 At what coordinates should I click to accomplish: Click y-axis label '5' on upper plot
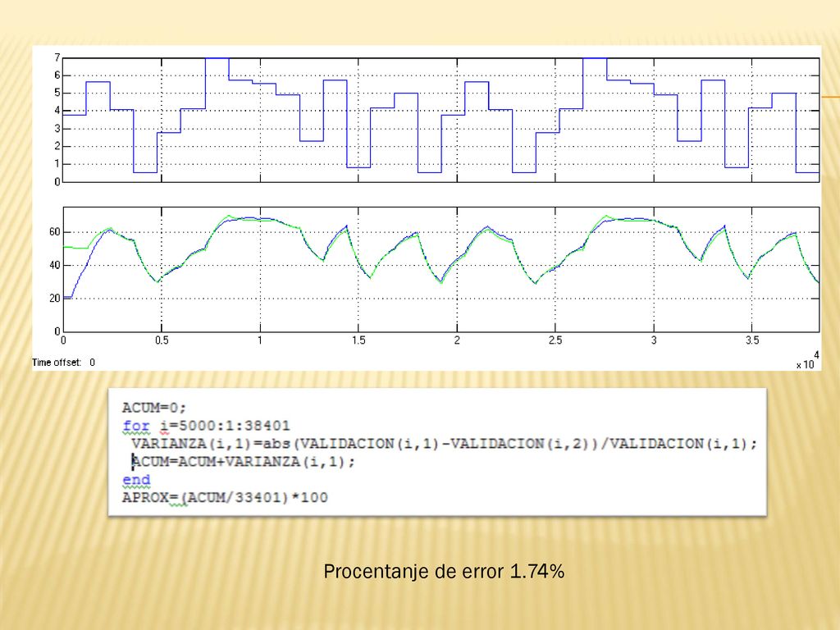pyautogui.click(x=57, y=94)
